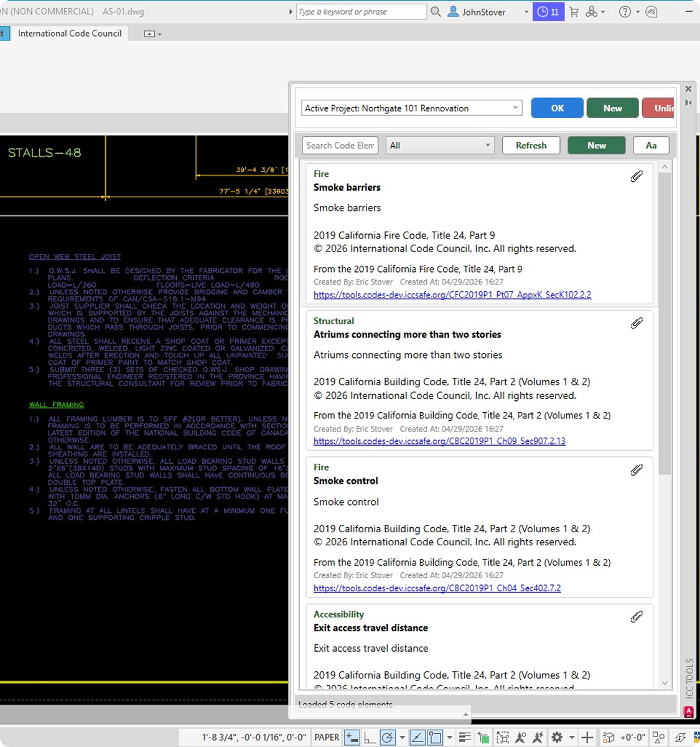Toggle object snap tracking in status bar
The height and width of the screenshot is (747, 700).
click(418, 738)
